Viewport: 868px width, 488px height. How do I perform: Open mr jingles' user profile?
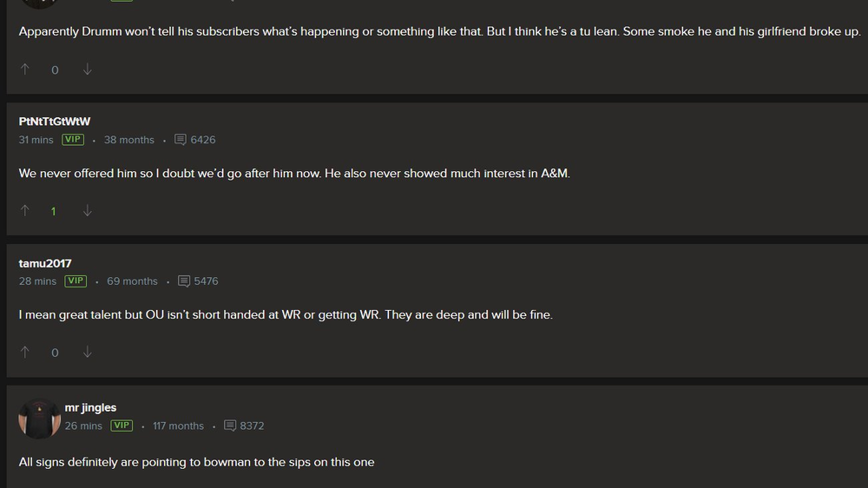pyautogui.click(x=90, y=407)
